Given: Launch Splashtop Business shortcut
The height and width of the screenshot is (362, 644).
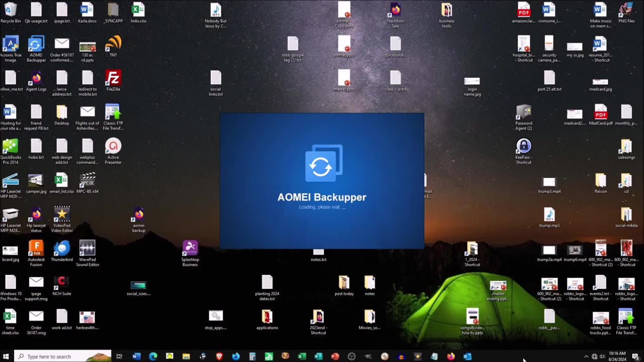Looking at the screenshot, I should (x=190, y=253).
